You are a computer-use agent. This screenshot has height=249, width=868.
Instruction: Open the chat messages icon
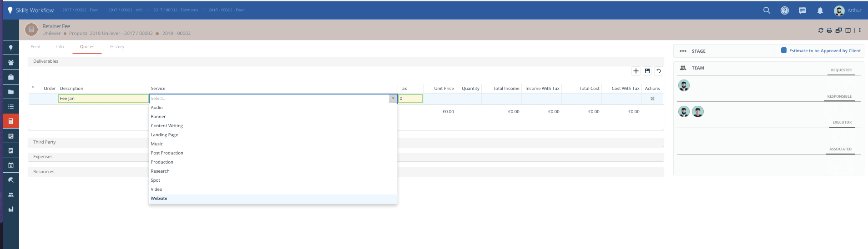coord(802,10)
